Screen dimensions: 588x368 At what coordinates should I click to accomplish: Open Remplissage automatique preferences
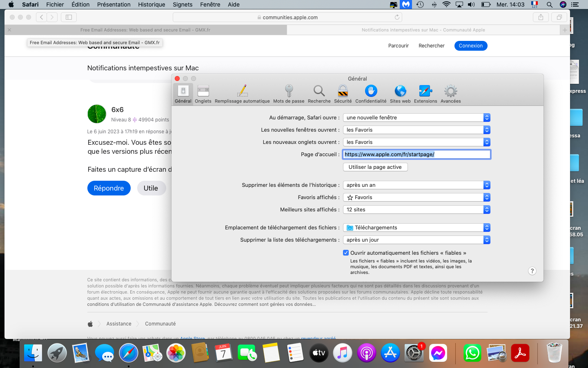242,94
